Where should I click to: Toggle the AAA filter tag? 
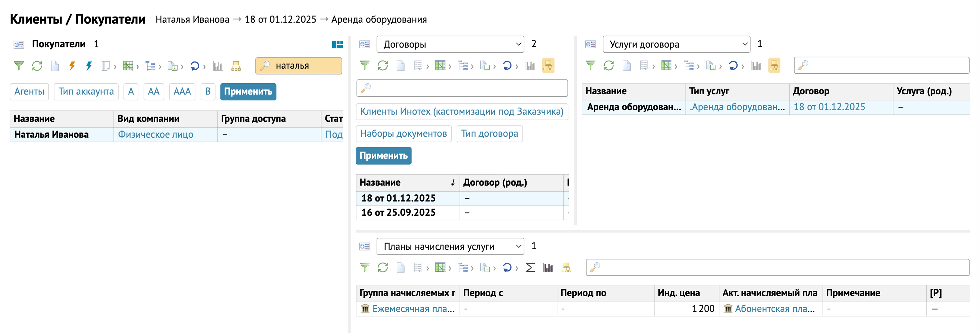[x=182, y=92]
